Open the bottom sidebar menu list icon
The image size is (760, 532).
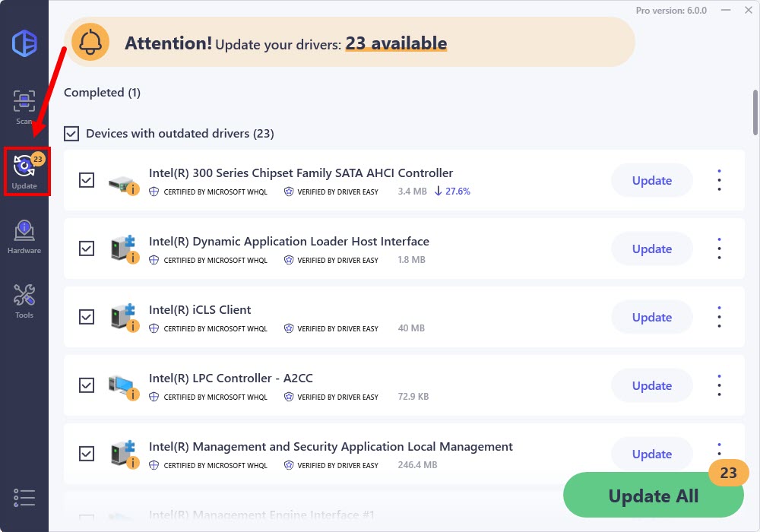pos(24,498)
